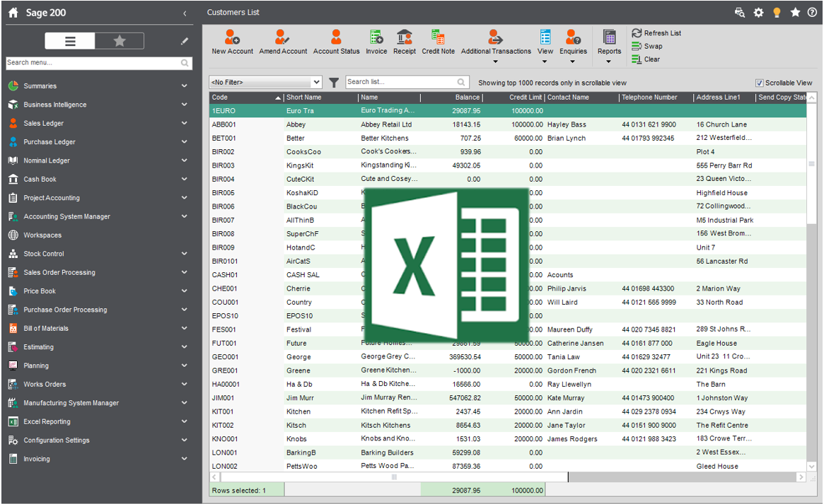
Task: Click the horizontal scrollbar thumb
Action: [394, 477]
